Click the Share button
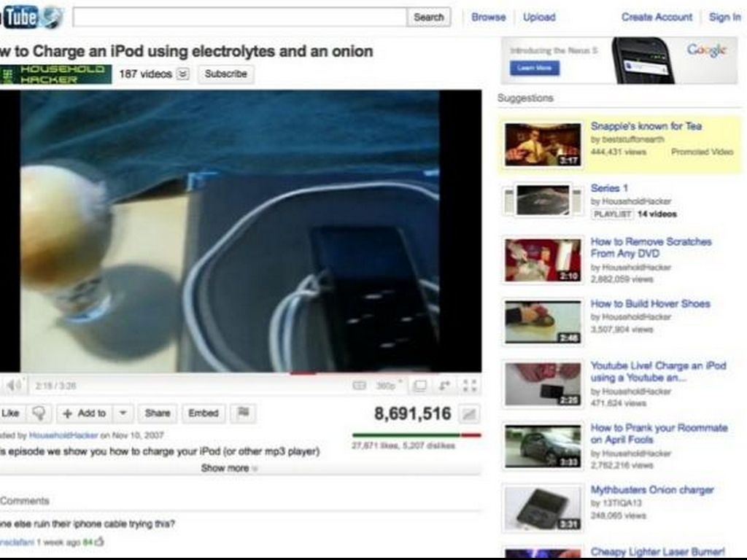The image size is (747, 560). [158, 413]
